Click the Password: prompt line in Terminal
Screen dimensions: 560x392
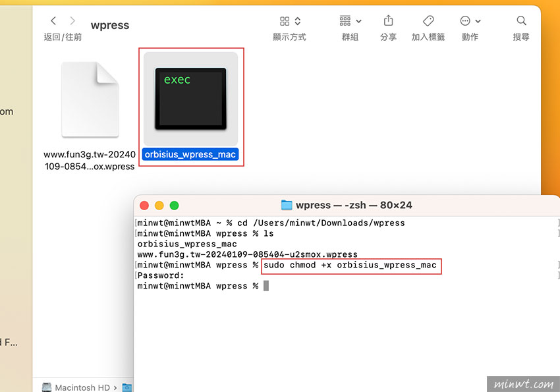161,275
